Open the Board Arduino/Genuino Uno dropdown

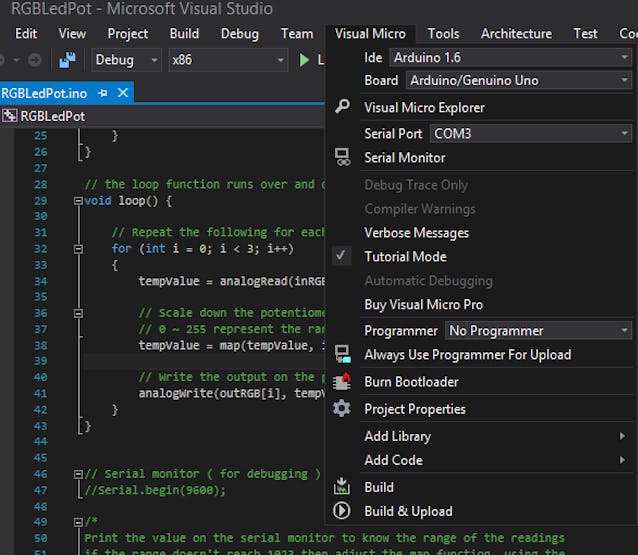point(518,80)
